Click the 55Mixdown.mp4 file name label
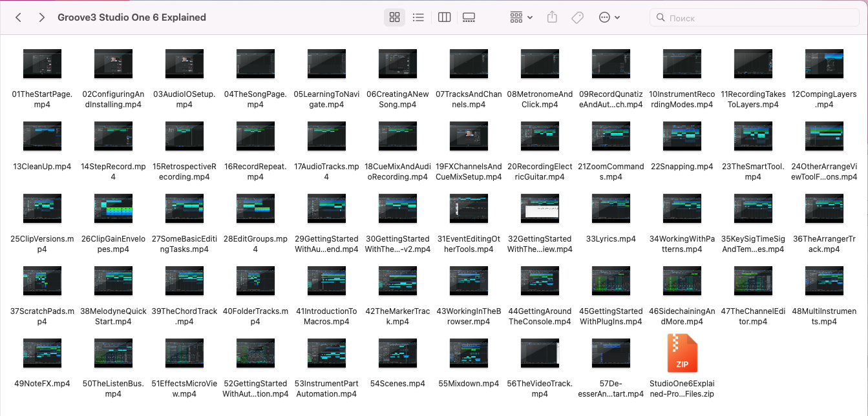The image size is (868, 416). [469, 384]
